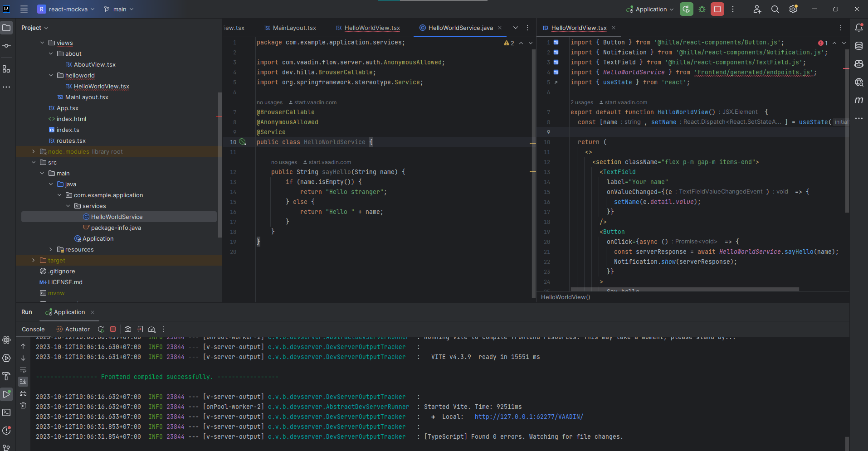Toggle the Project tool window button
868x451 pixels.
6,28
